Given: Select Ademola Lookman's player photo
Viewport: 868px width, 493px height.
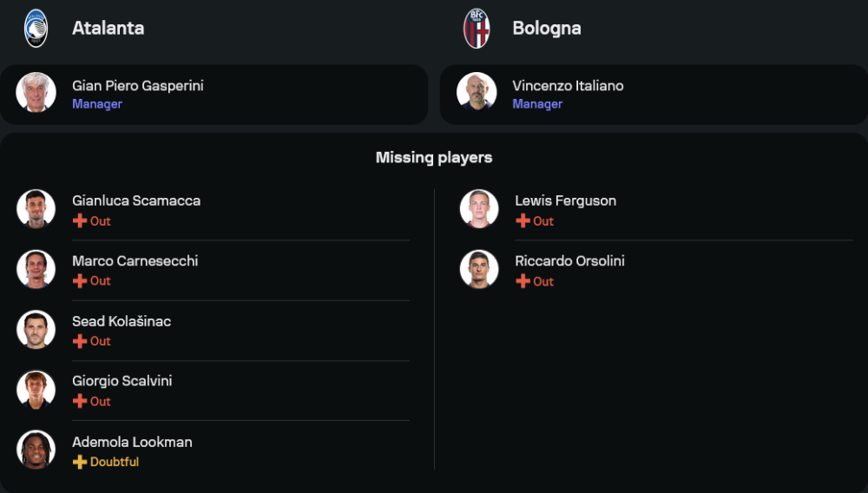Looking at the screenshot, I should point(36,450).
